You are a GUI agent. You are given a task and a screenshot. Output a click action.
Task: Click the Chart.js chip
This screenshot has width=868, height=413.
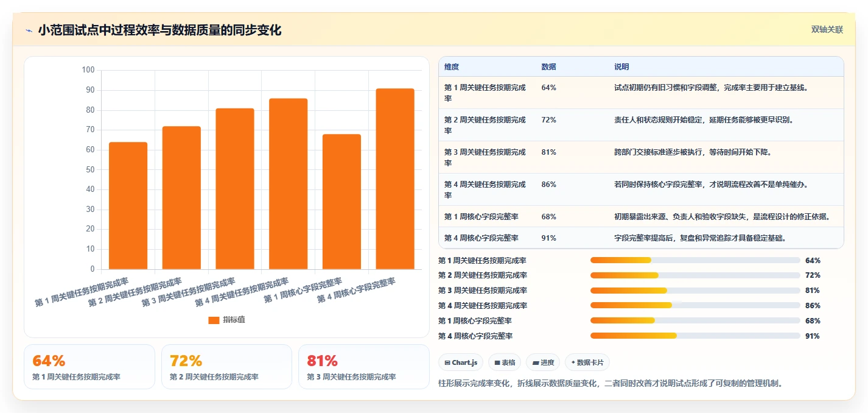tap(461, 362)
